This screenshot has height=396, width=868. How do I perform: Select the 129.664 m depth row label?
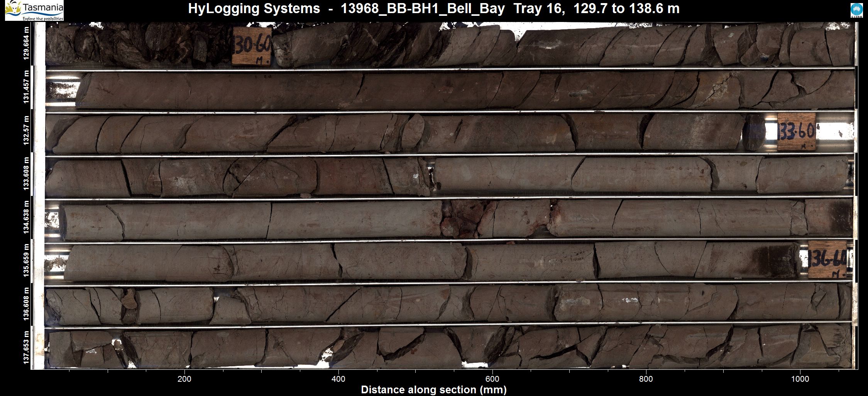pos(26,44)
